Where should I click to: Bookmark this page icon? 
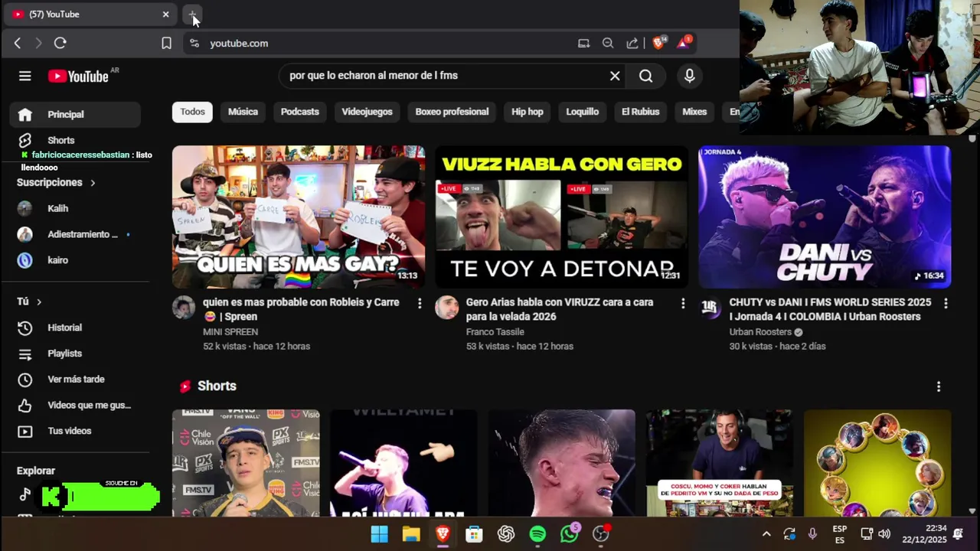166,44
